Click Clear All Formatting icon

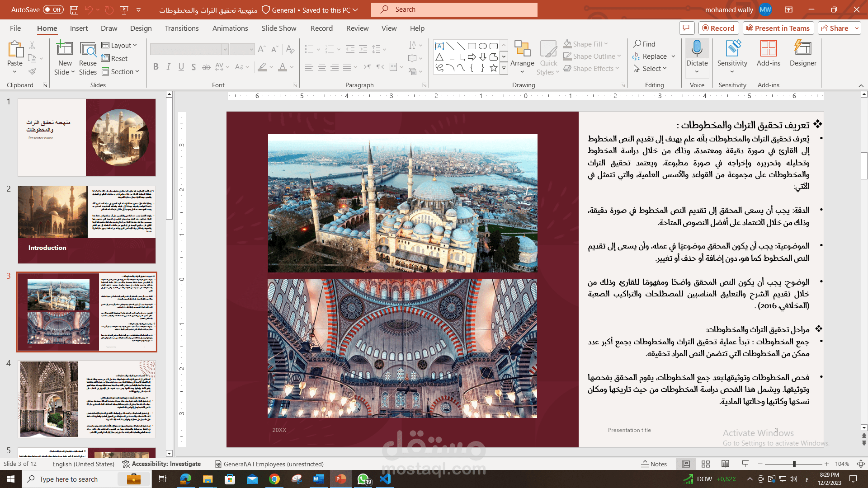click(x=290, y=49)
